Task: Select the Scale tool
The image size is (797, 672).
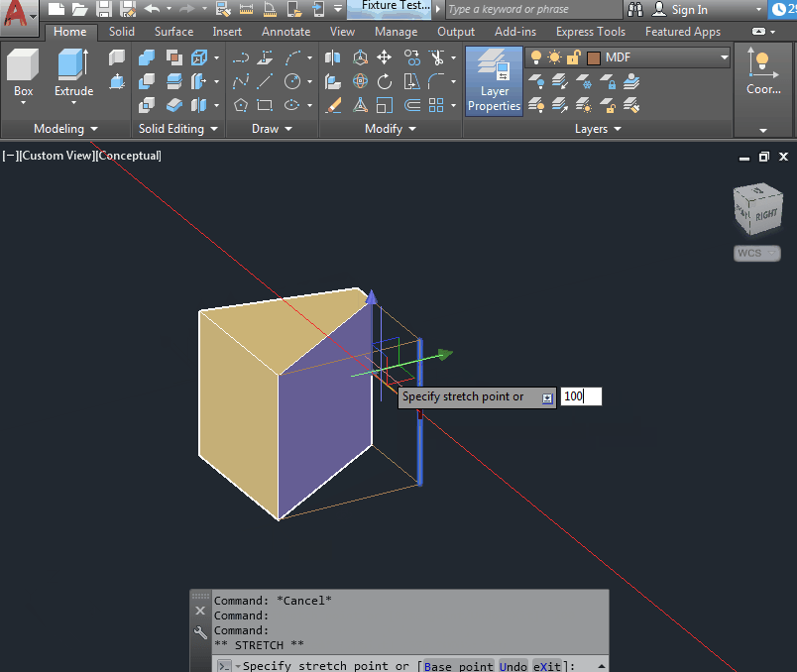Action: coord(385,105)
